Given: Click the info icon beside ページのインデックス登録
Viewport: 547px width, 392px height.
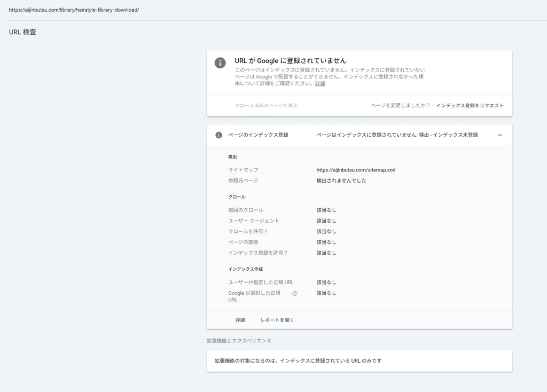Looking at the screenshot, I should 218,135.
